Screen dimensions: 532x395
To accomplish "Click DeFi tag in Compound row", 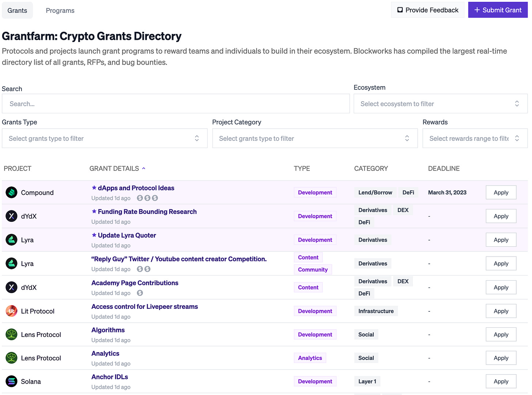I will [x=408, y=193].
